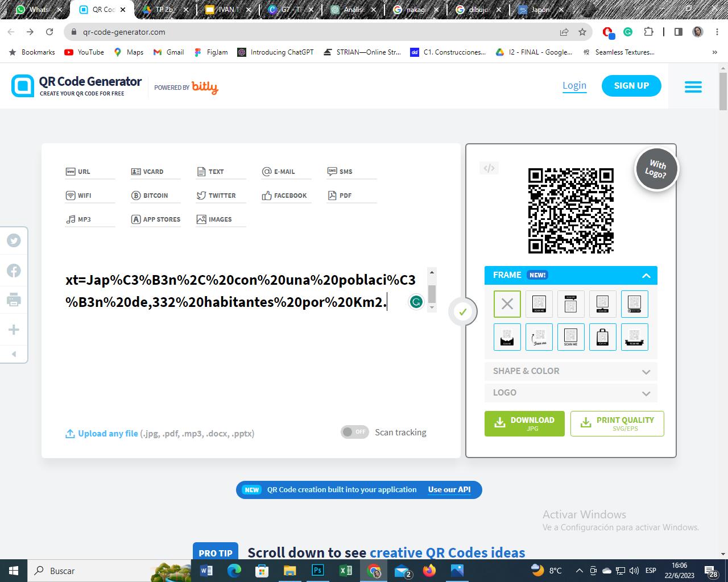Show more bookmarks with the overflow chevron
This screenshot has height=582, width=728.
tap(715, 52)
